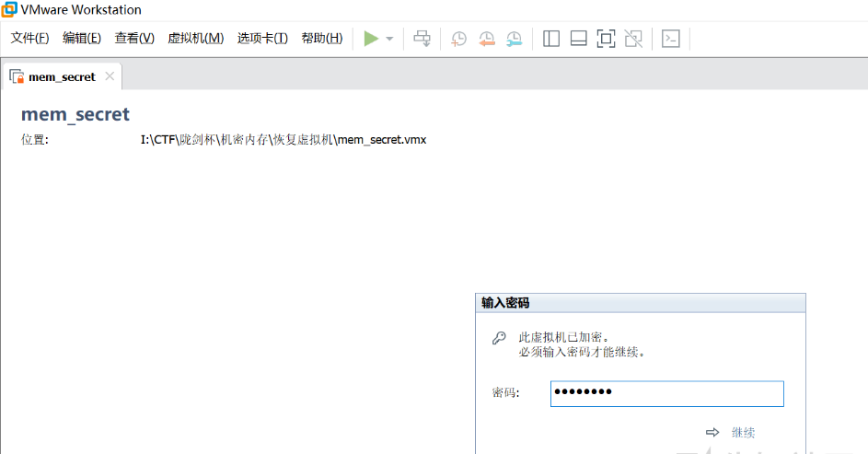Revert to snapshot using the orange arrow clock icon

(x=487, y=39)
